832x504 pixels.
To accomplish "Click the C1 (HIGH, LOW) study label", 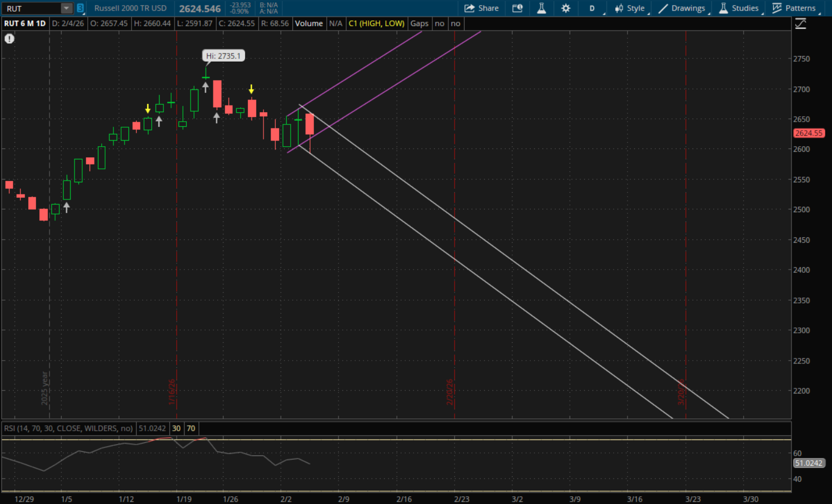I will click(x=376, y=23).
